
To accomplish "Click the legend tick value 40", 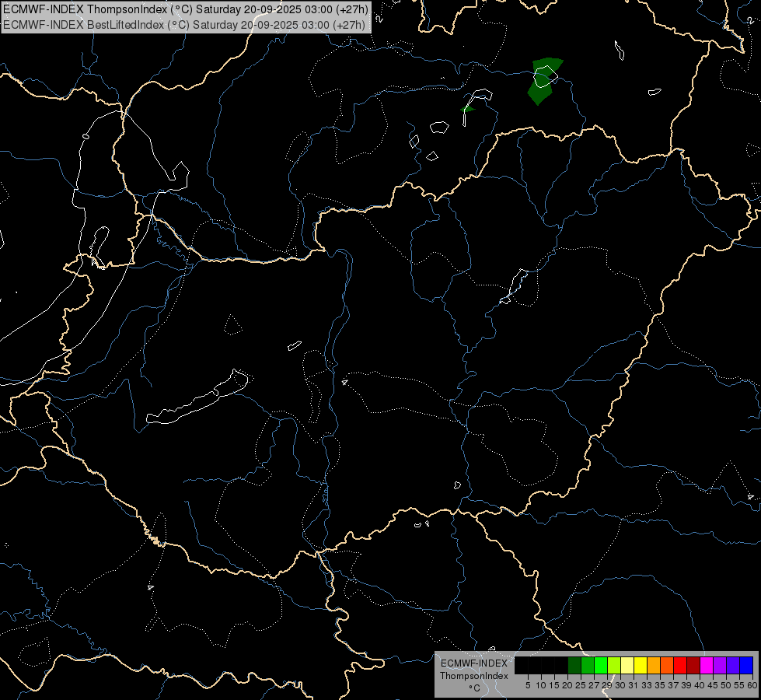I will pos(700,685).
